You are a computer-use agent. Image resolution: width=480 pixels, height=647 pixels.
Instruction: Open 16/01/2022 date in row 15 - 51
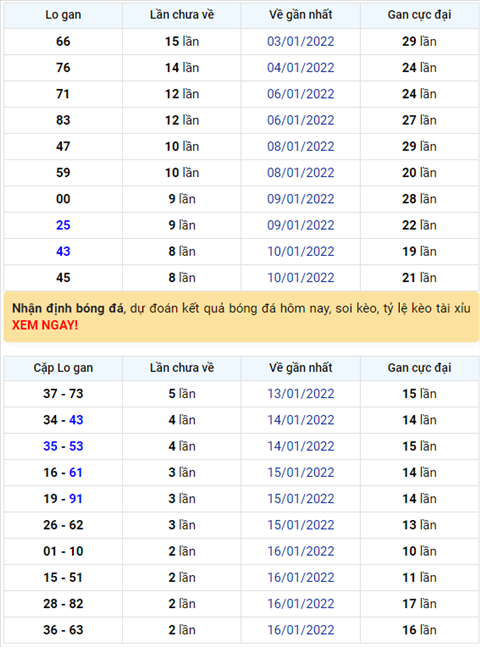pos(300,578)
